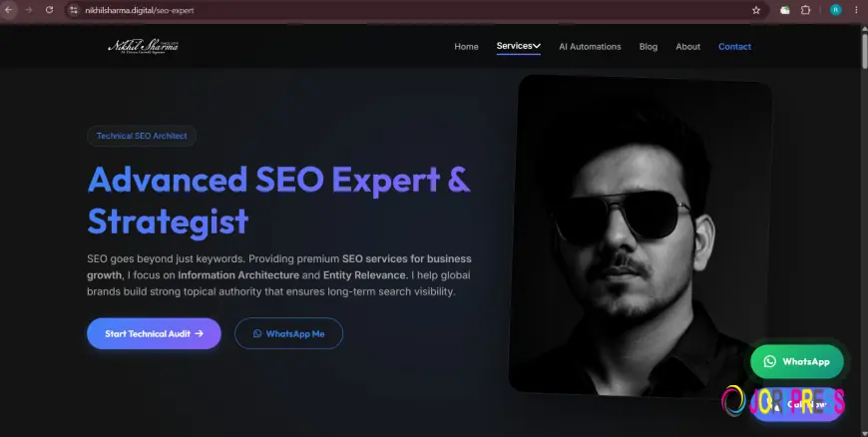Click Start Technical Audit button
Image resolution: width=868 pixels, height=437 pixels.
coord(154,333)
